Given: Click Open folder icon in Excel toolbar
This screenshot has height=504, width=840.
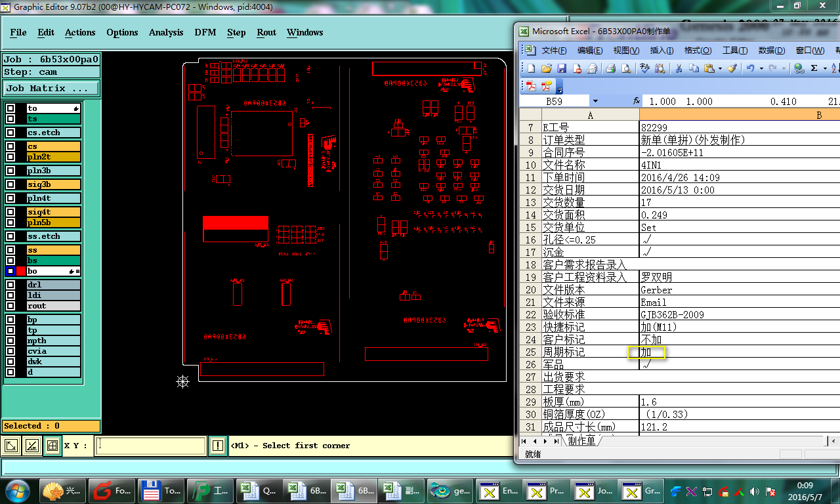Looking at the screenshot, I should coord(547,68).
